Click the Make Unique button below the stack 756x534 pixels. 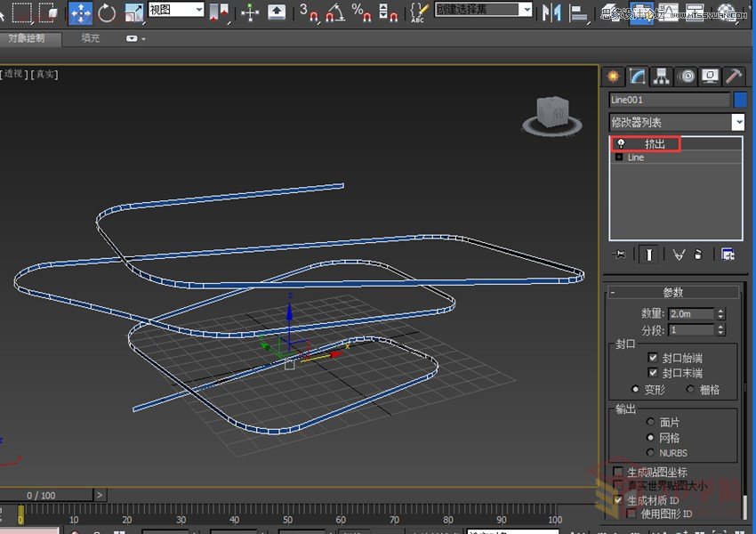coord(680,255)
